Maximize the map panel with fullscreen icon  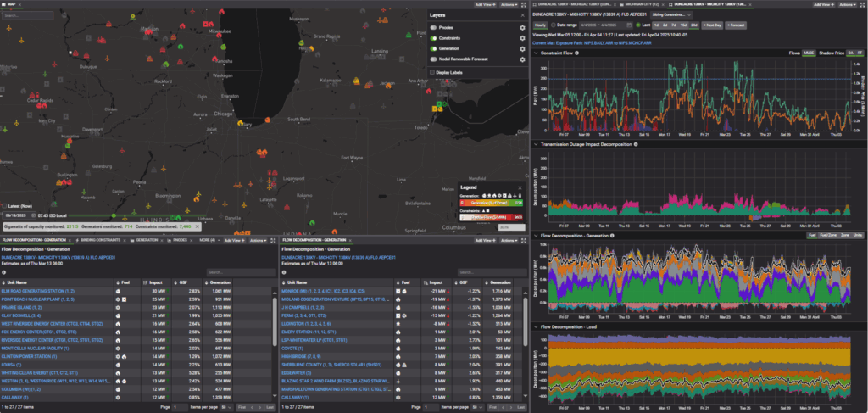pos(524,4)
